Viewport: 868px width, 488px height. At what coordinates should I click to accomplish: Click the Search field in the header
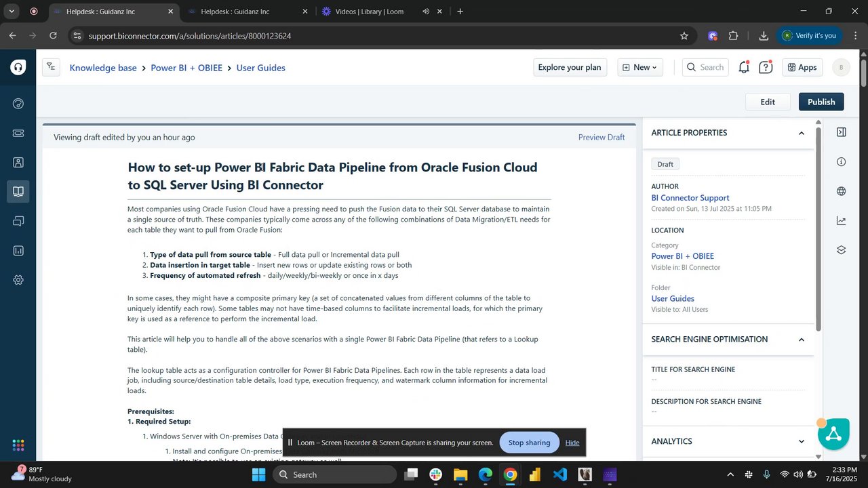click(705, 67)
